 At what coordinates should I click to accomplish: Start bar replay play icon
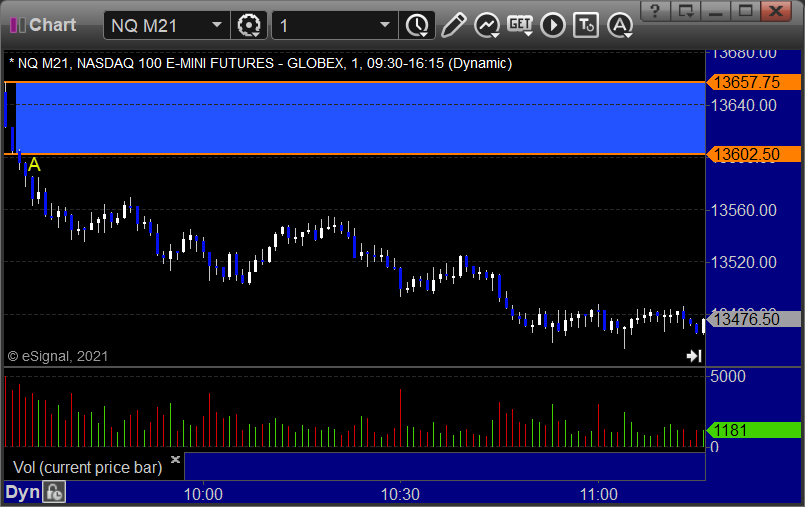pyautogui.click(x=553, y=25)
